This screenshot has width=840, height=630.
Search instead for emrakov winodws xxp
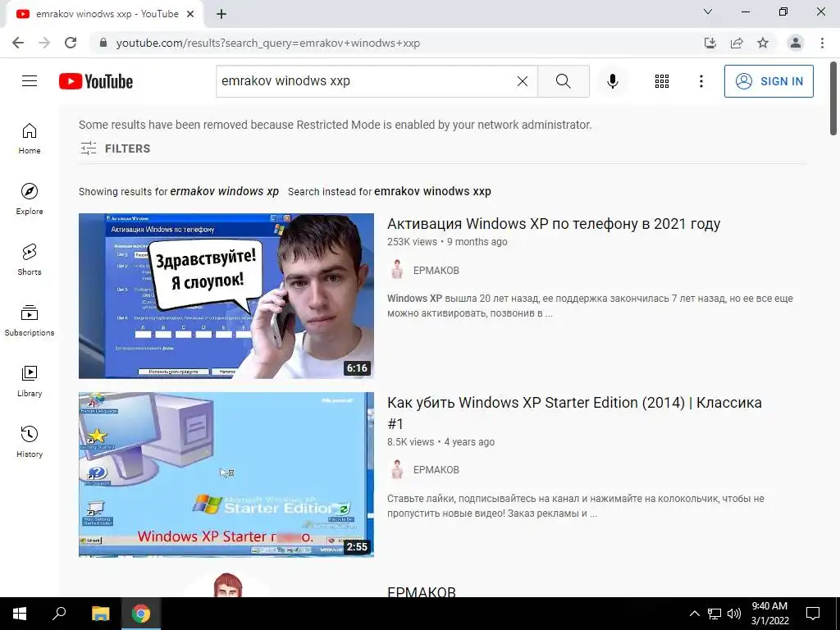432,191
